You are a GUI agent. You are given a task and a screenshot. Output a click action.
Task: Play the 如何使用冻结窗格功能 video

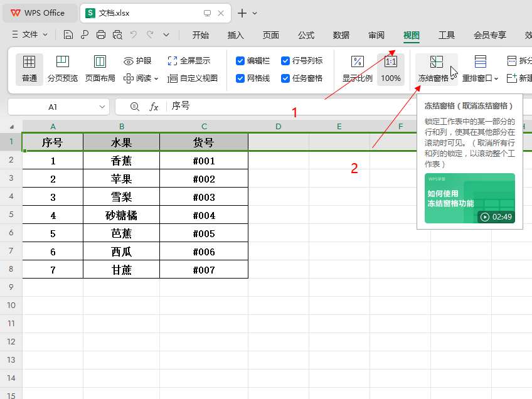point(469,198)
